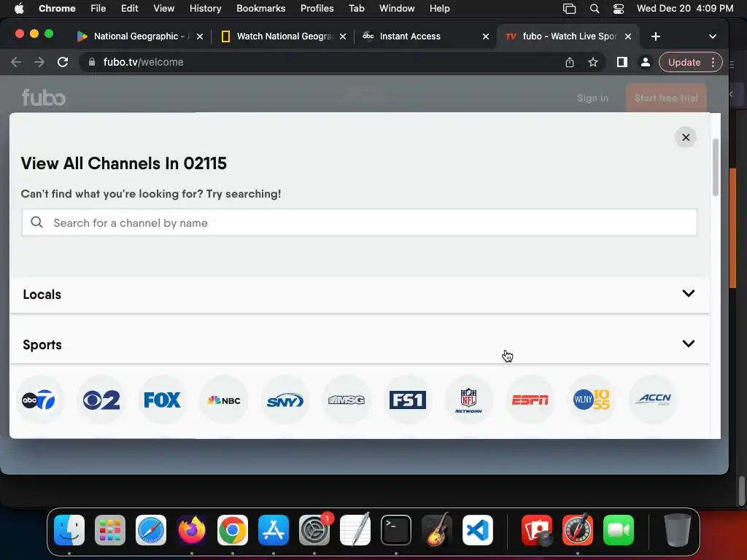Screen dimensions: 747x560
Task: Click the Sports section heading
Action: tap(42, 345)
